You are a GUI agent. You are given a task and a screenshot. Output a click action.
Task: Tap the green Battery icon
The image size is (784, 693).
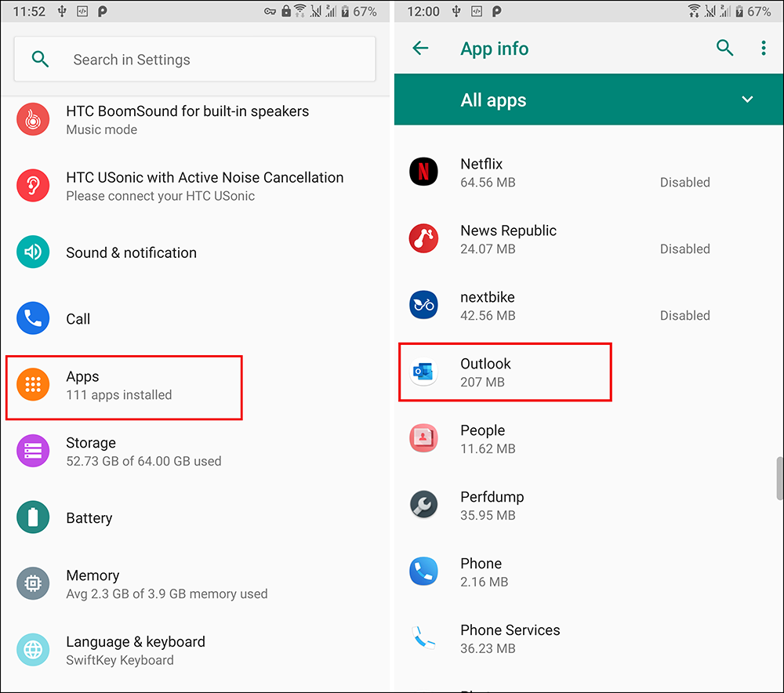point(33,517)
